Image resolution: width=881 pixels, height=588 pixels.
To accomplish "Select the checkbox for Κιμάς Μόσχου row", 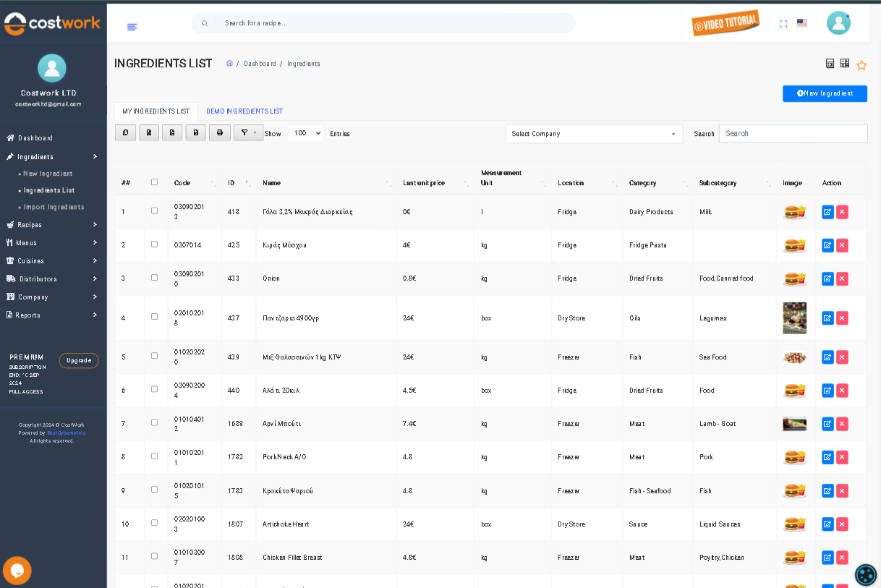I will 154,244.
